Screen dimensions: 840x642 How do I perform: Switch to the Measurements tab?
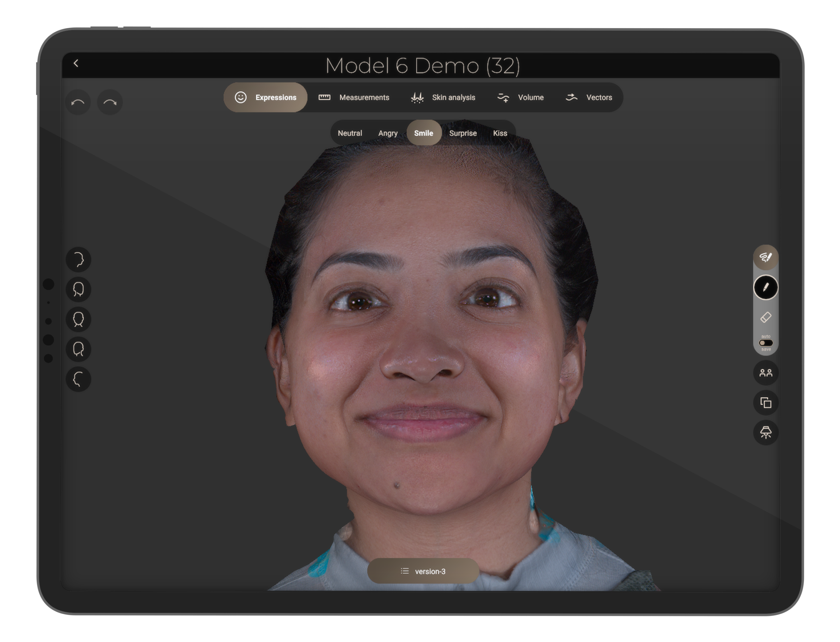tap(354, 97)
